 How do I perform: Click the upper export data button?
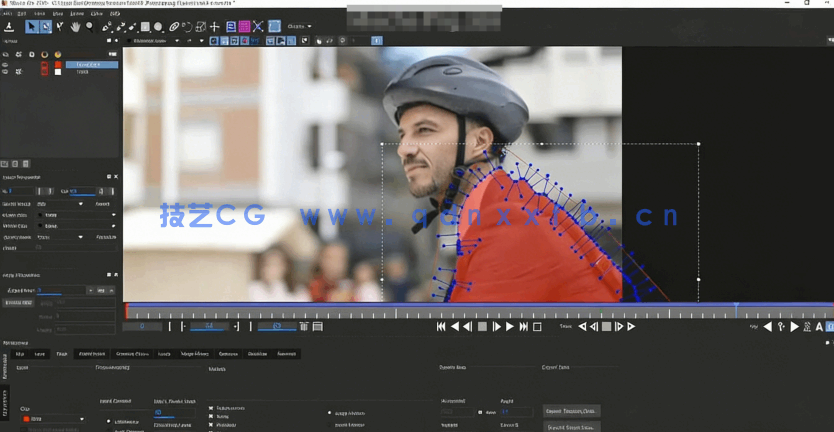coord(572,411)
